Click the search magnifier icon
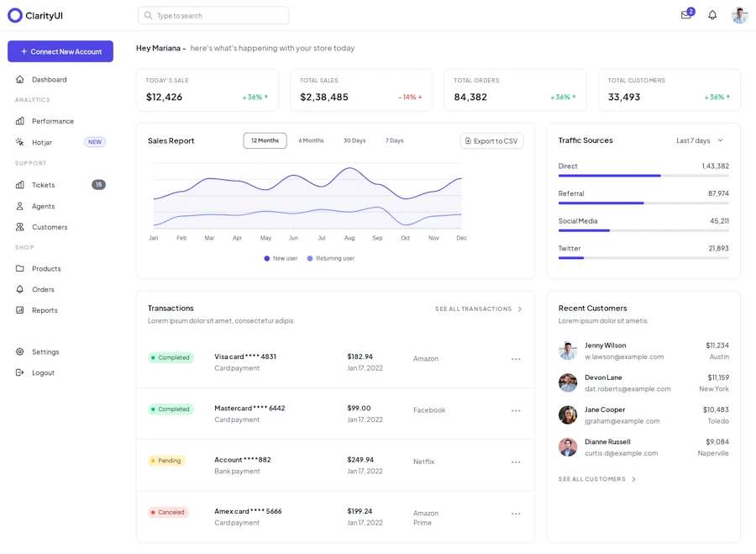Screen dimensions: 756x554 (x=148, y=15)
